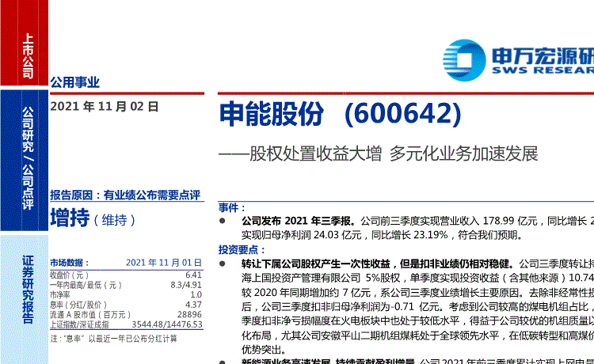
Task: Select report date 2021 年 11 月 02 日
Action: (x=105, y=107)
